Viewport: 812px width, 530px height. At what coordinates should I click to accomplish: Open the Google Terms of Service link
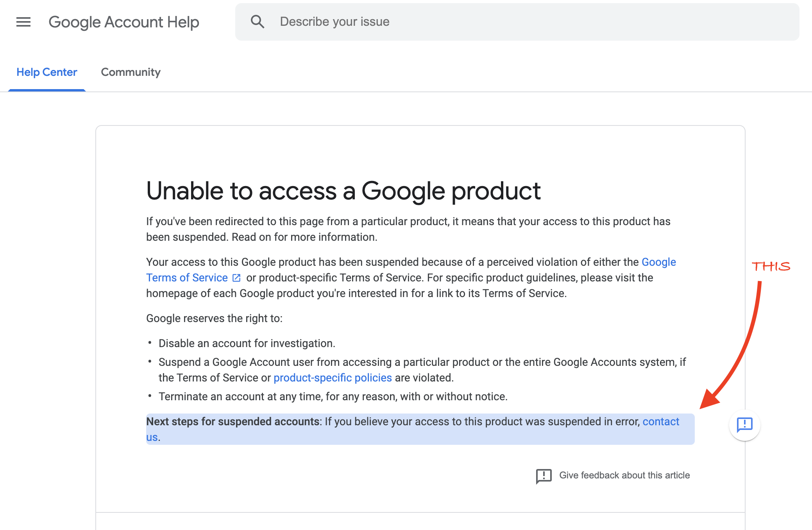point(187,278)
